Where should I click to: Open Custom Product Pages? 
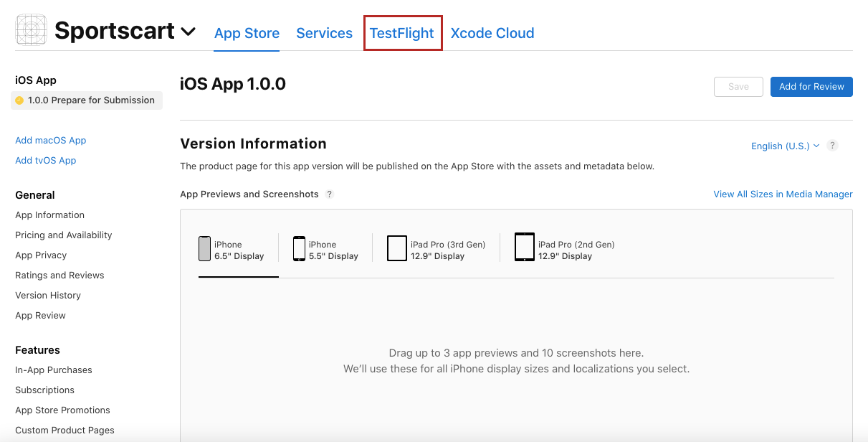coord(65,431)
